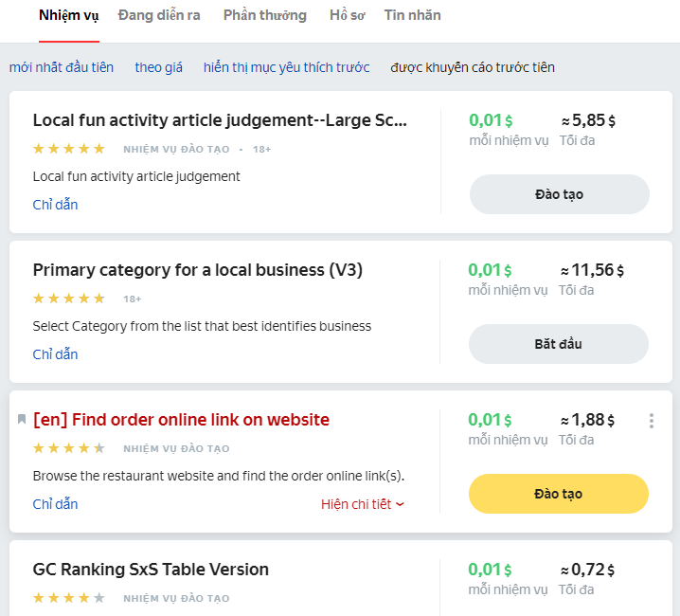
Task: Open Chỉ dẫn link under Primary category task
Action: (x=55, y=354)
